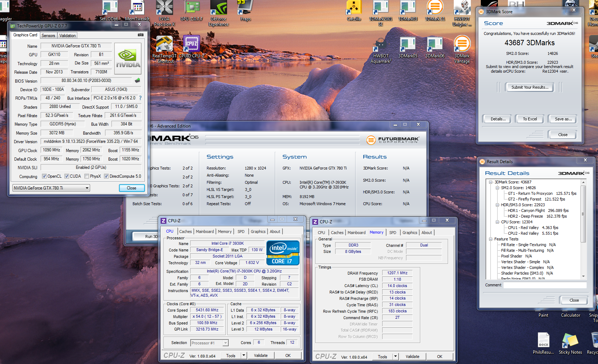Launch the 3DMark05 desktop shortcut
This screenshot has width=598, height=364.
click(x=408, y=47)
